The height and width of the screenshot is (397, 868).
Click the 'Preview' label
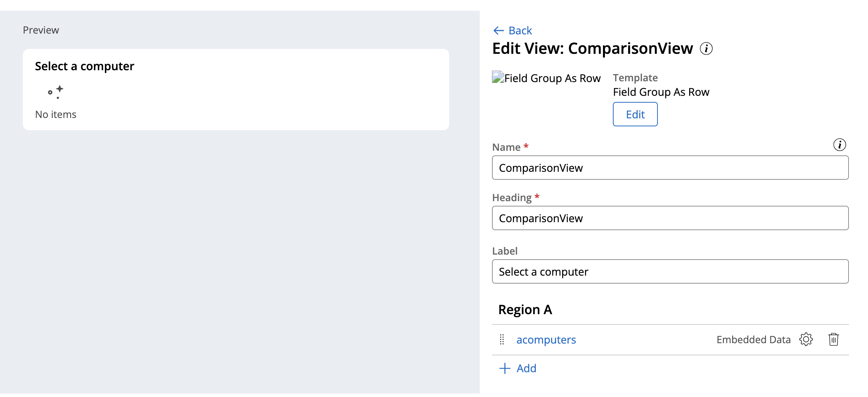pyautogui.click(x=41, y=30)
